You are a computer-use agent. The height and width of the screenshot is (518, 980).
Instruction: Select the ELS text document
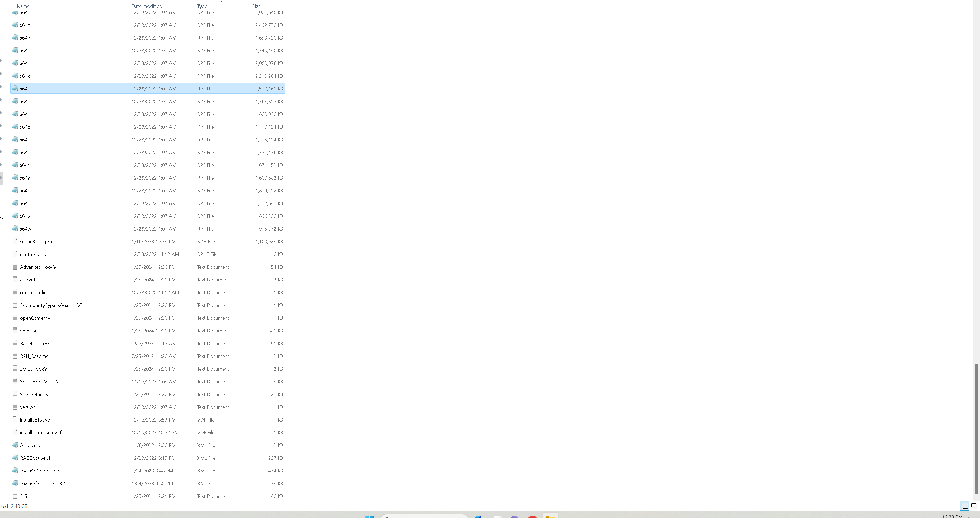[x=24, y=496]
